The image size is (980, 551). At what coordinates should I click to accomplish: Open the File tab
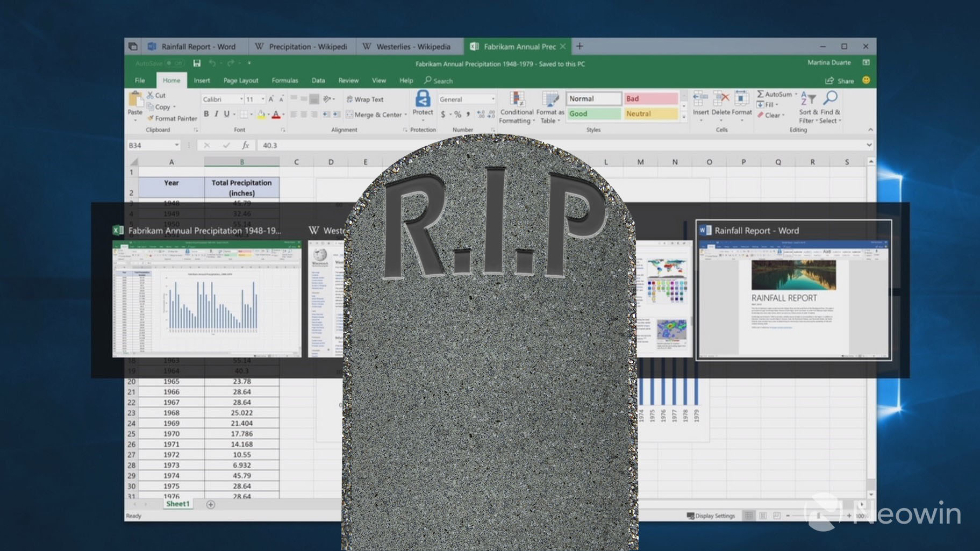pyautogui.click(x=140, y=81)
